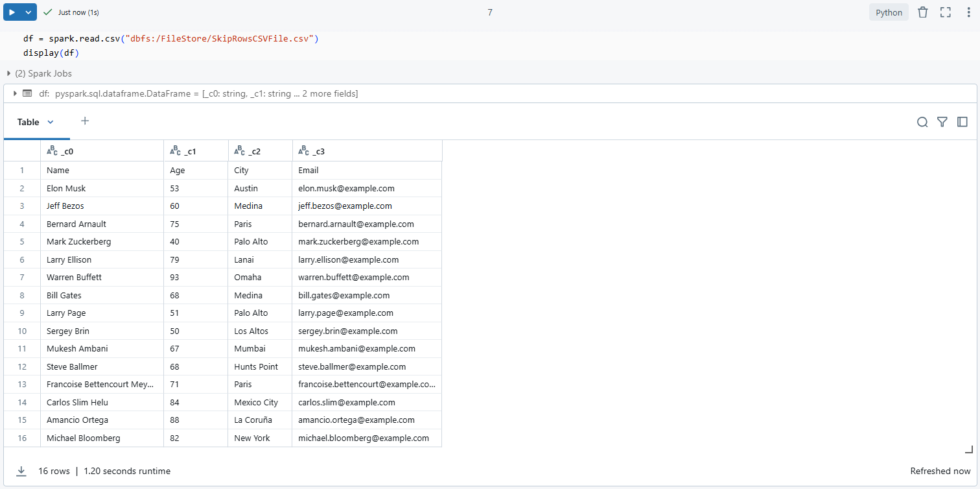This screenshot has height=489, width=980.
Task: Click the string type icon on column _c3
Action: [304, 150]
